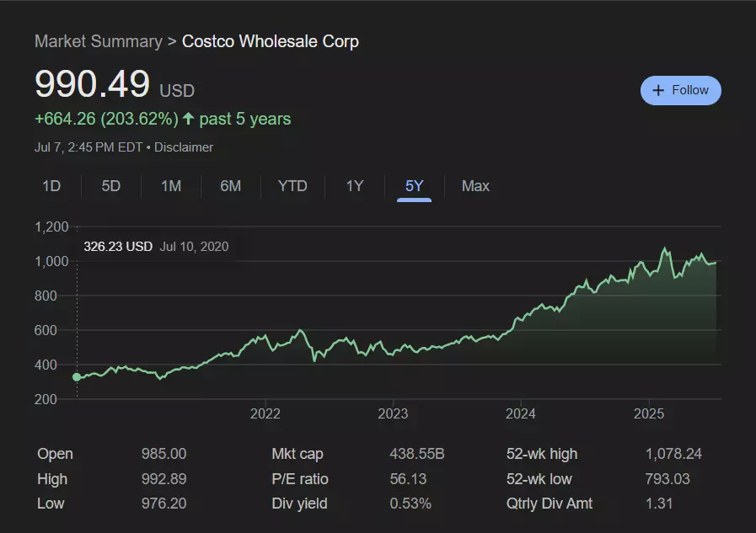Click the Open label

point(55,454)
